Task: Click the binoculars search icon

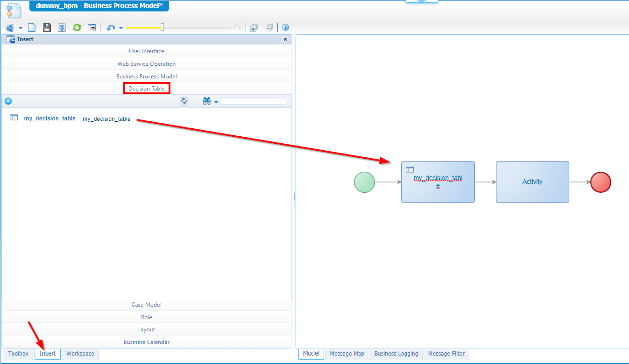Action: tap(206, 101)
